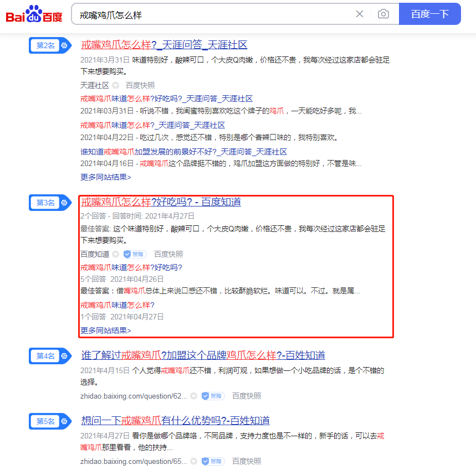
Task: Open 戒嘴鸡爪怎么样?_天涯问答_天涯社区 result title
Action: click(164, 45)
